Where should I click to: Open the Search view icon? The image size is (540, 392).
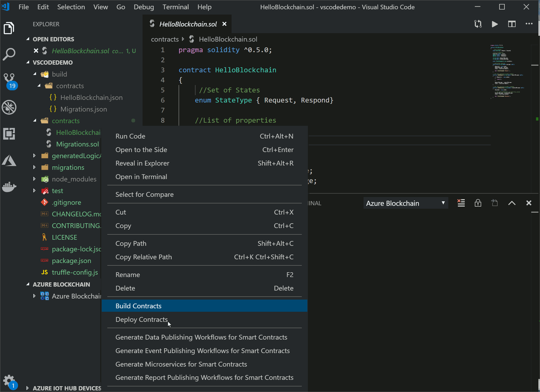coord(9,54)
